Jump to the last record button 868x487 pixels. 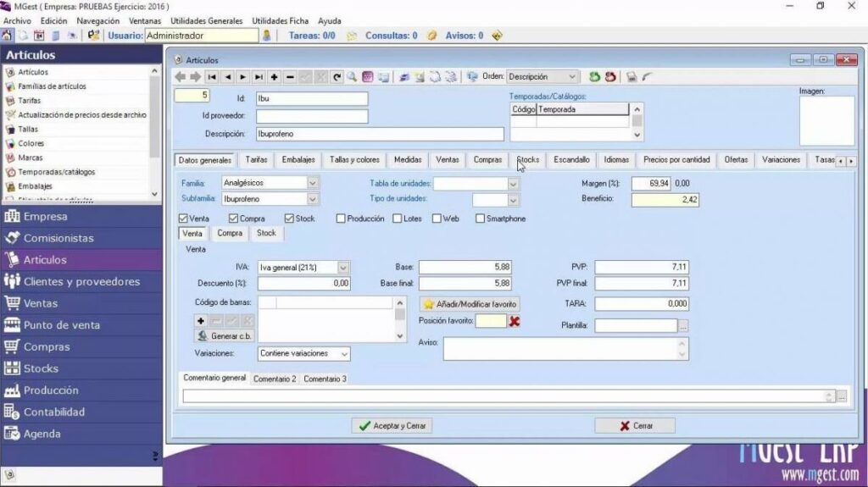[259, 77]
